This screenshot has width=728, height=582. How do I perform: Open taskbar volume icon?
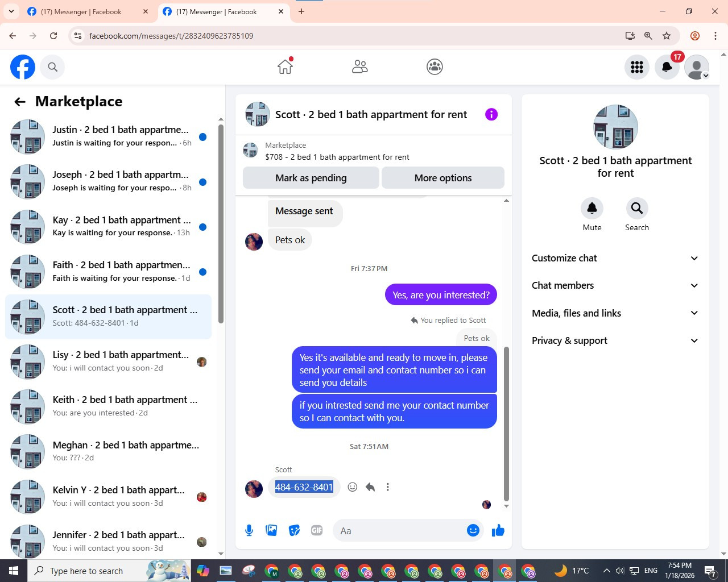click(x=620, y=571)
